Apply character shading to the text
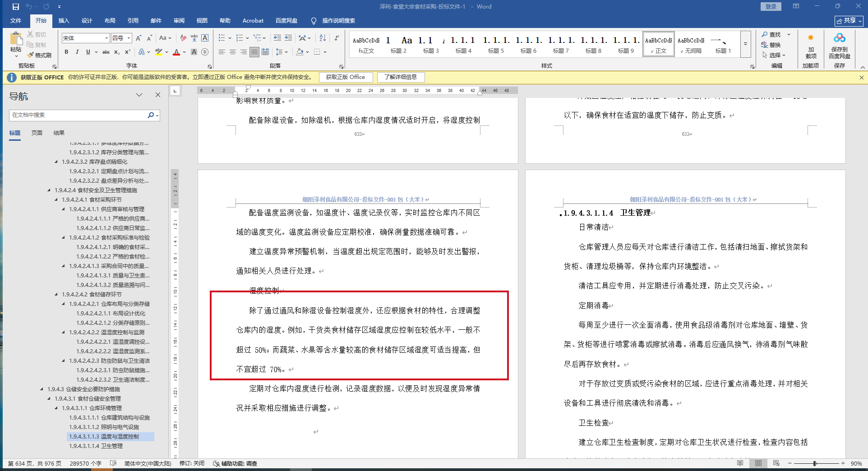868x471 pixels. (194, 52)
